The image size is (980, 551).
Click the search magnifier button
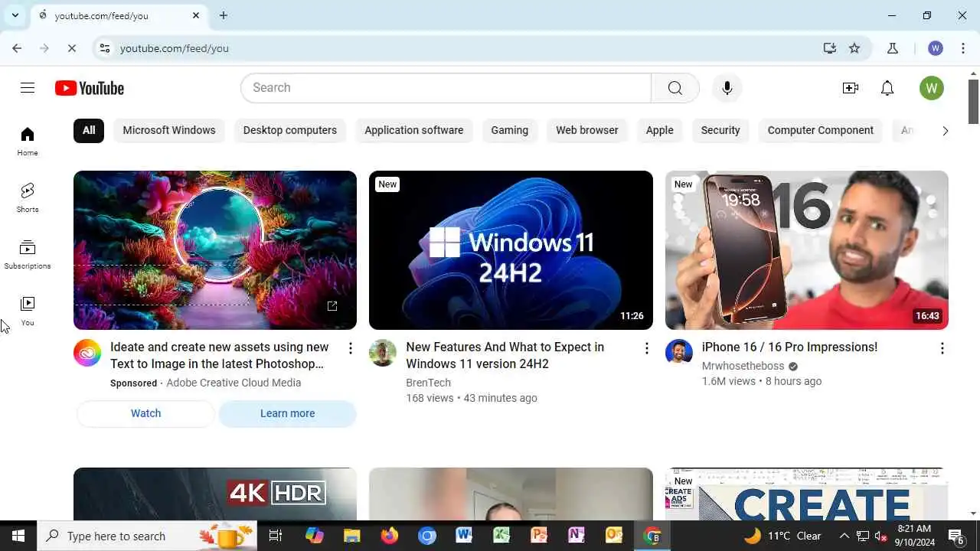[675, 88]
